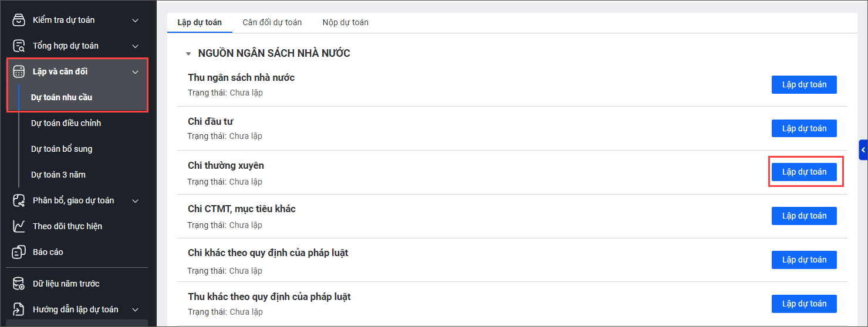Expand the blue side panel arrow handle
The width and height of the screenshot is (868, 327).
863,150
